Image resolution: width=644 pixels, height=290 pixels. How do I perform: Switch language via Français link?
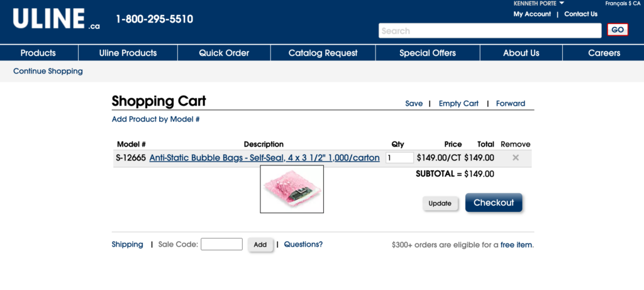617,4
